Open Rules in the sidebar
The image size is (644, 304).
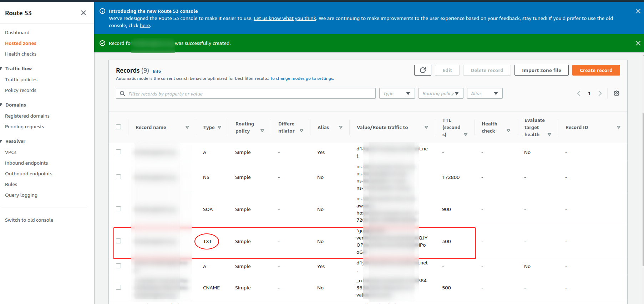(11, 184)
